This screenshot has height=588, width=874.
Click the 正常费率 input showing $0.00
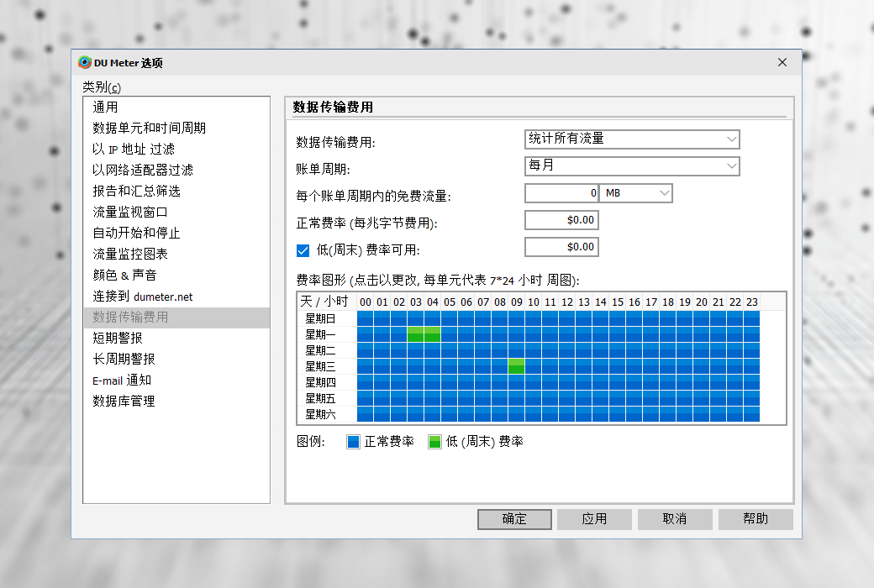tap(561, 220)
